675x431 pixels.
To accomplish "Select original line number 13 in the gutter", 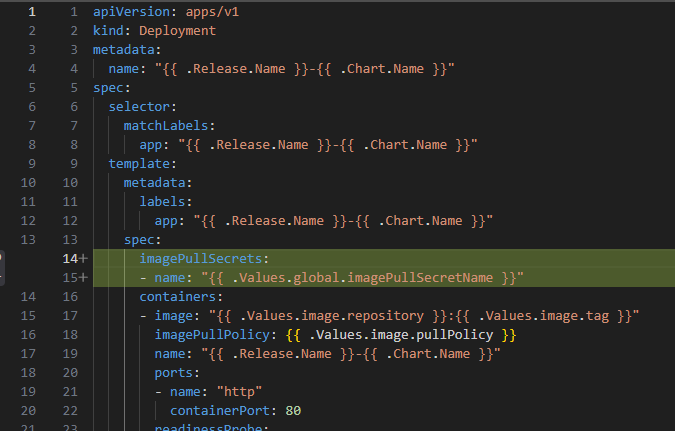I will click(x=29, y=239).
